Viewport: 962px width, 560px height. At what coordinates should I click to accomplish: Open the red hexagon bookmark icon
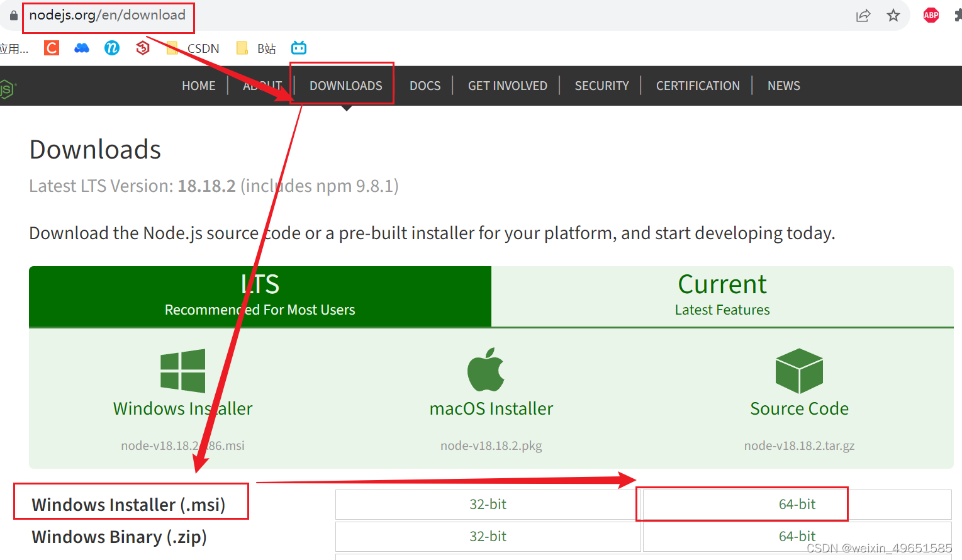point(143,48)
